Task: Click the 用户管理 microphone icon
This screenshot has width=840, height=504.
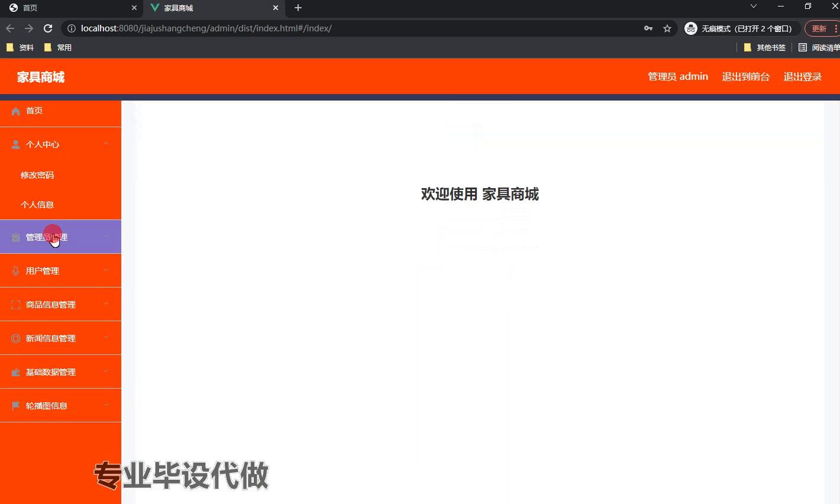Action: 15,270
